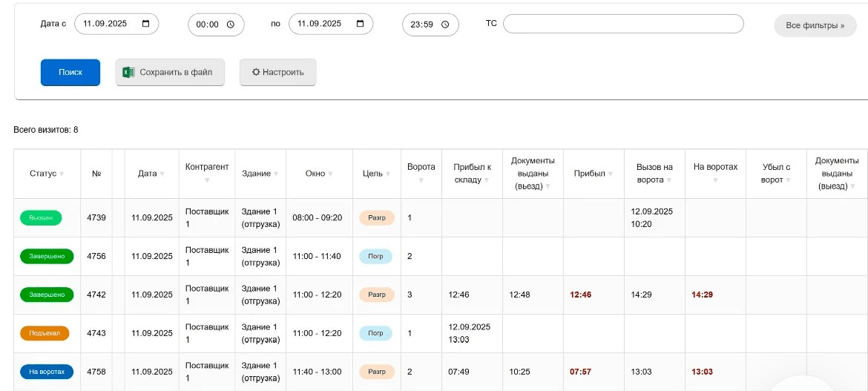Click red 12:46 arrival time
Viewport: 868px width, 391px height.
pyautogui.click(x=581, y=295)
